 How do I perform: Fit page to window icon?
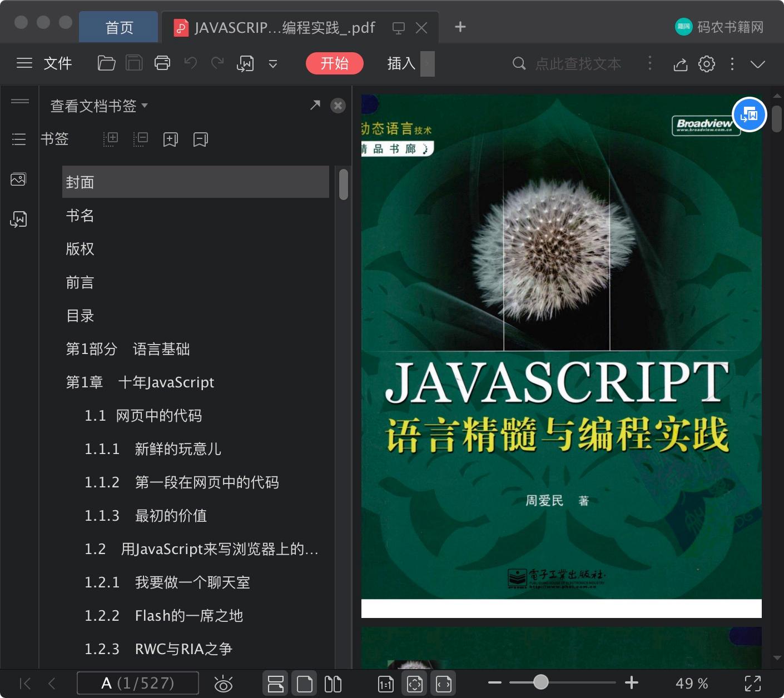[415, 684]
